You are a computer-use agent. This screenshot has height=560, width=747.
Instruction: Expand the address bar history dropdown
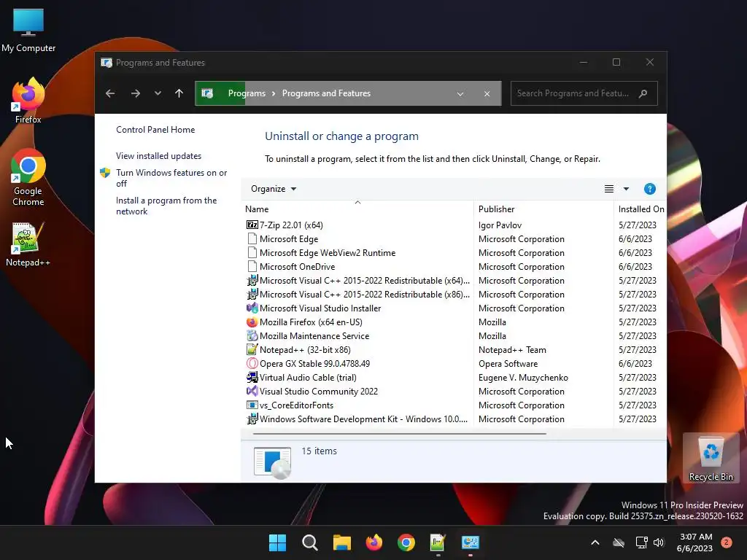(460, 94)
